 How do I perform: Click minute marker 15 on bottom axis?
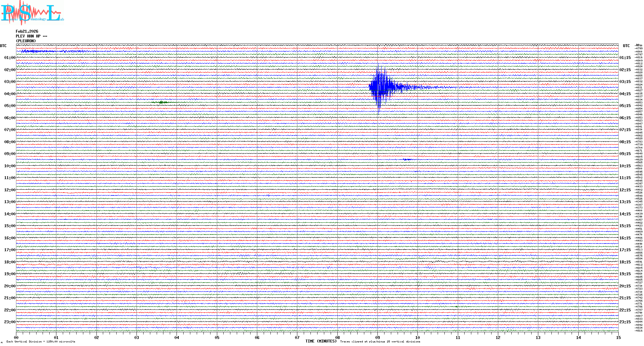618,337
